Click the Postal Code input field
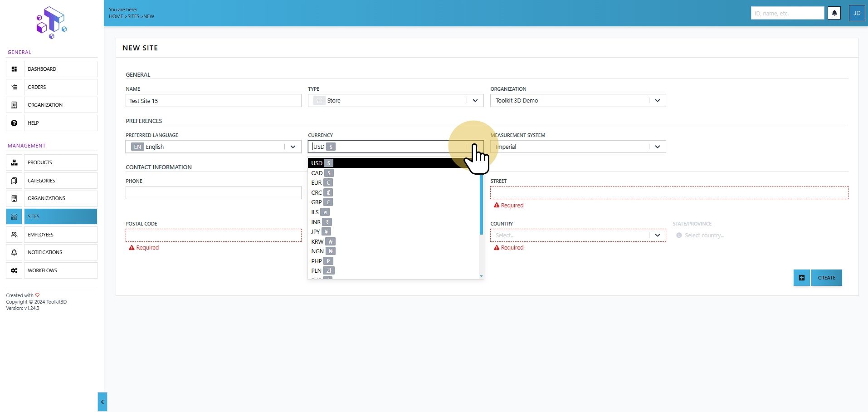Image resolution: width=868 pixels, height=412 pixels. click(214, 235)
